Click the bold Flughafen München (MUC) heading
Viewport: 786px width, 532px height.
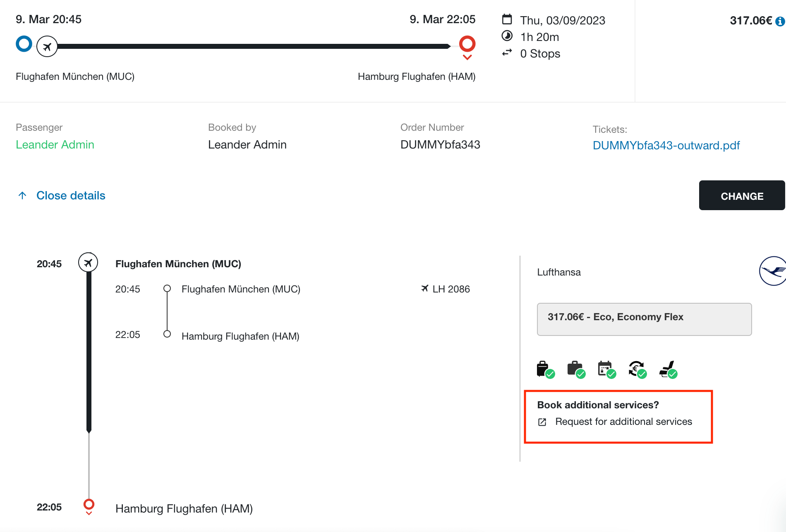click(x=178, y=264)
